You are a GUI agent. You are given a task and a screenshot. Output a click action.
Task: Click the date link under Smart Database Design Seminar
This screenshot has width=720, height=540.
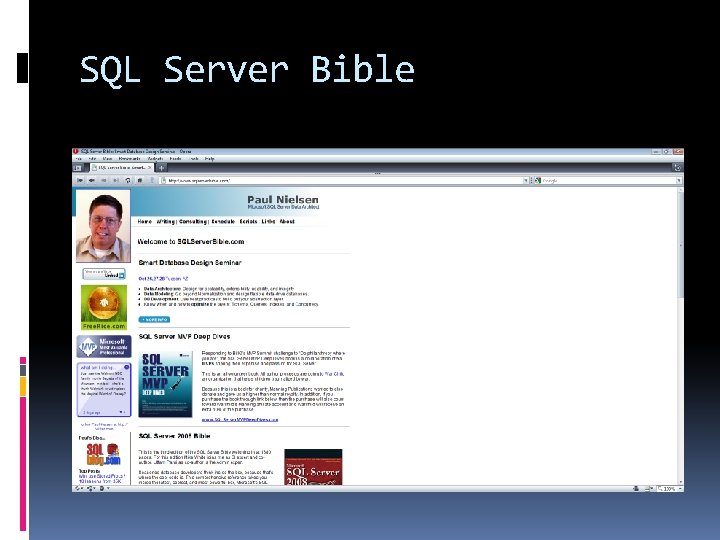tap(163, 279)
